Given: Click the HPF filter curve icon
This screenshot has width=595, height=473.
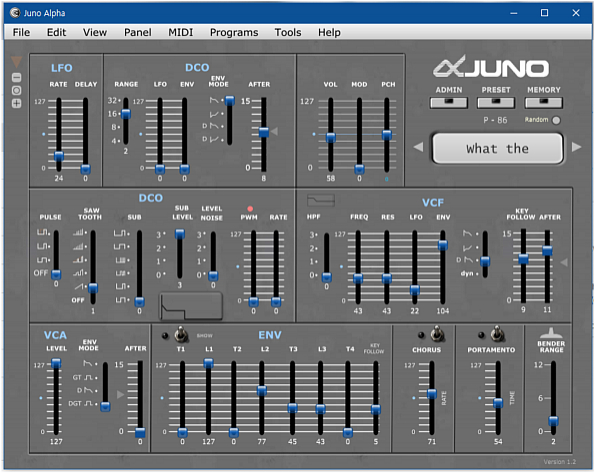Looking at the screenshot, I should [321, 200].
